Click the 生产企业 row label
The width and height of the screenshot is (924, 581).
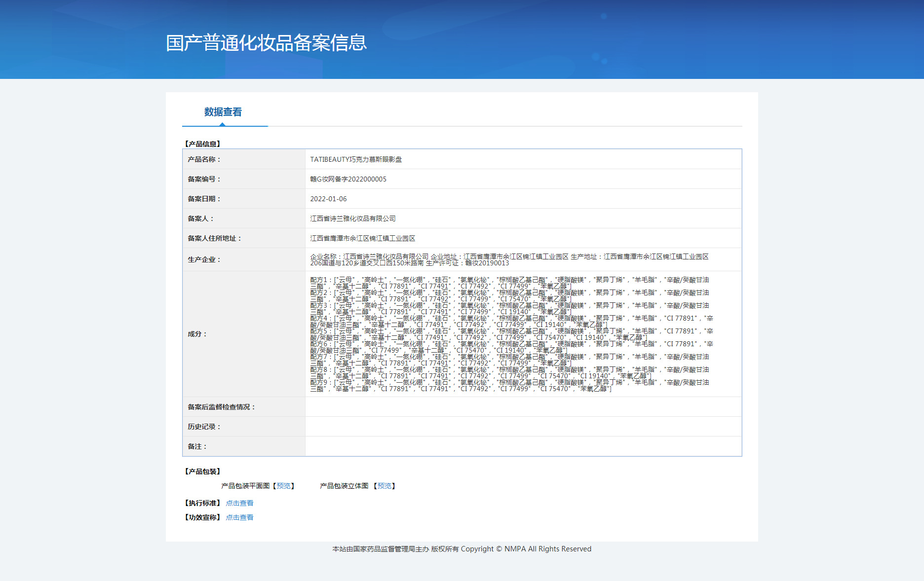coord(204,259)
